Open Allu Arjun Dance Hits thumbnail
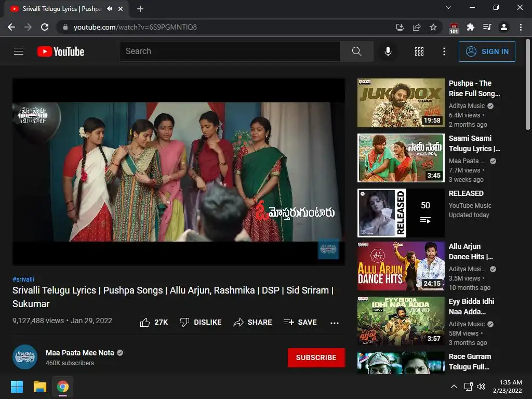Image resolution: width=532 pixels, height=399 pixels. coord(401,266)
